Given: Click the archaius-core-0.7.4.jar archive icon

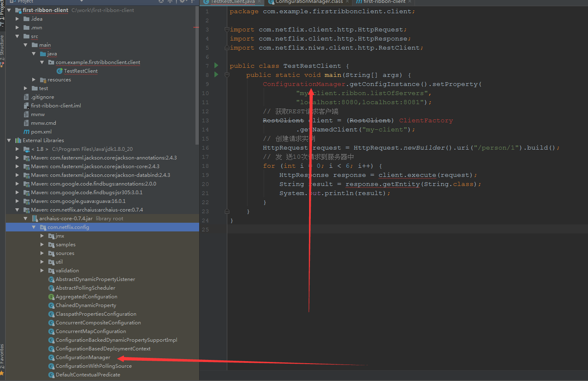Looking at the screenshot, I should pos(35,219).
